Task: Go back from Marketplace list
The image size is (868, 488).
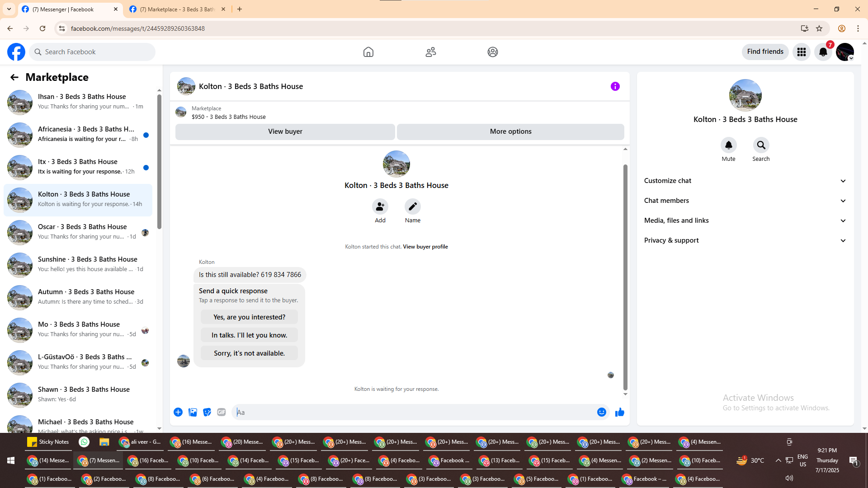Action: tap(14, 77)
